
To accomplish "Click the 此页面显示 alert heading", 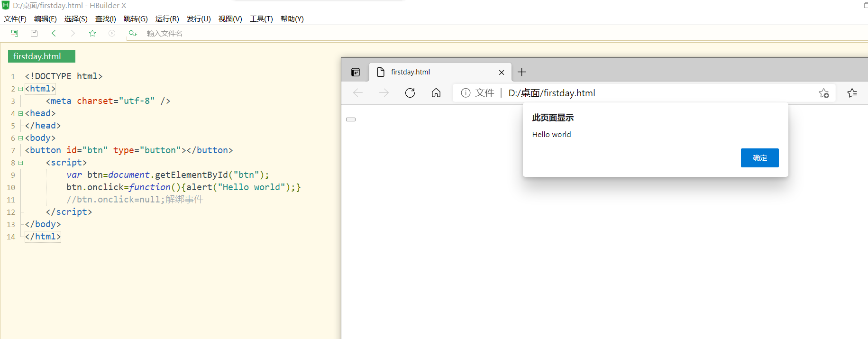I will pos(553,118).
